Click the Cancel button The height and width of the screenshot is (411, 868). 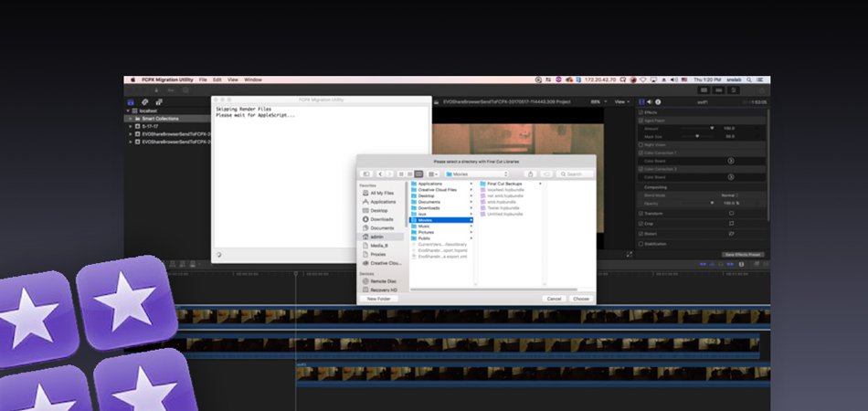554,299
